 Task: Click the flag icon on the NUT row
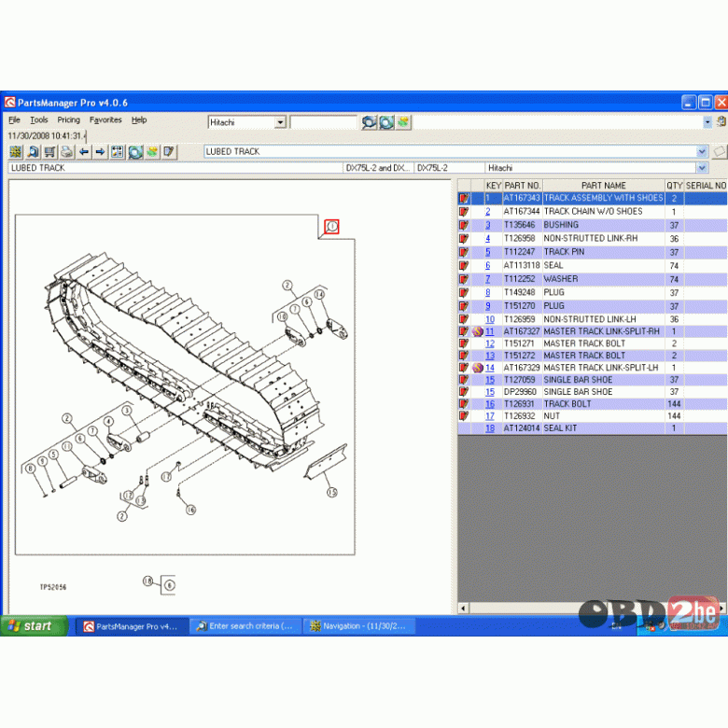click(464, 416)
